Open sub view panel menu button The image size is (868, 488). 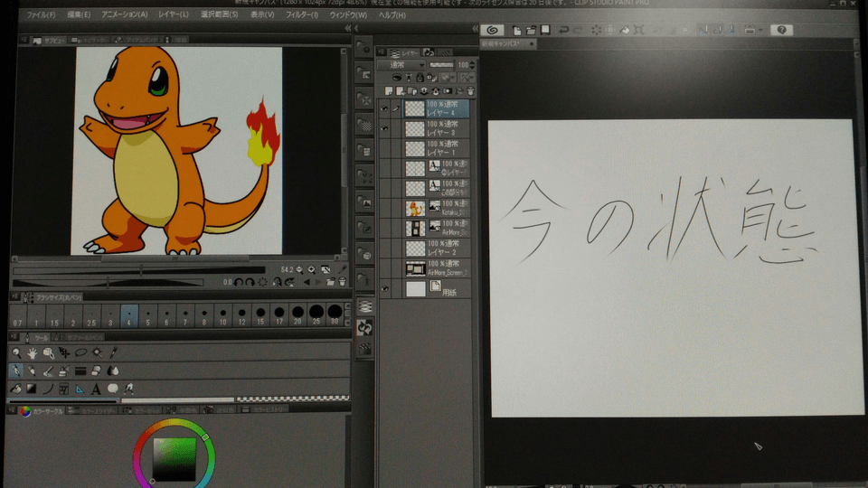(24, 40)
